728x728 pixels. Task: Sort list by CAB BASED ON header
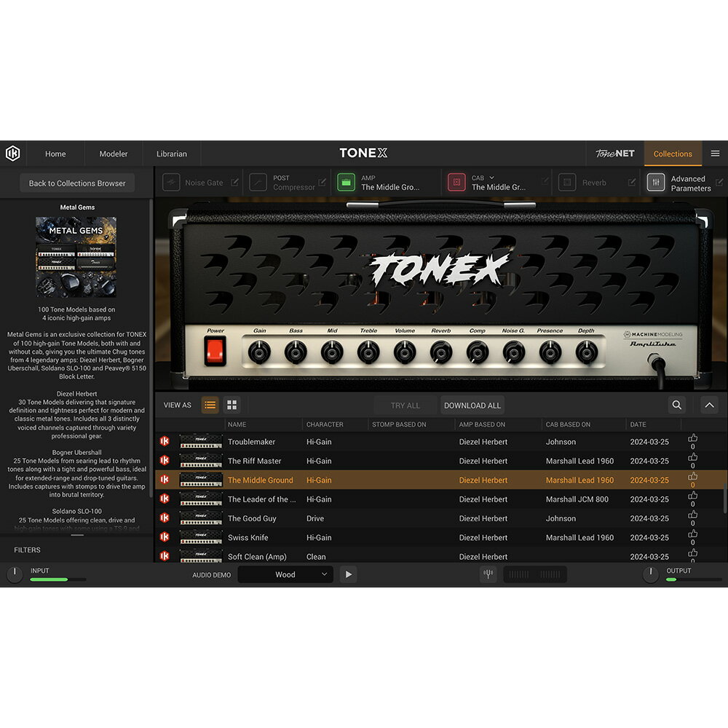tap(568, 424)
